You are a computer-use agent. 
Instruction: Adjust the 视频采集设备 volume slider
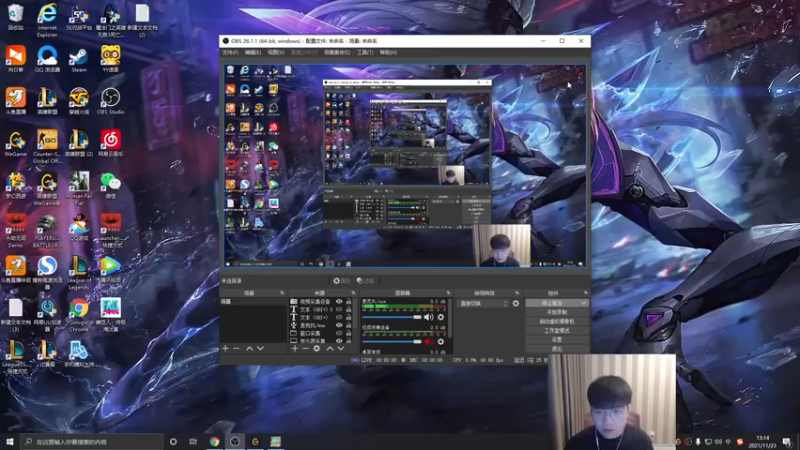coord(392,341)
